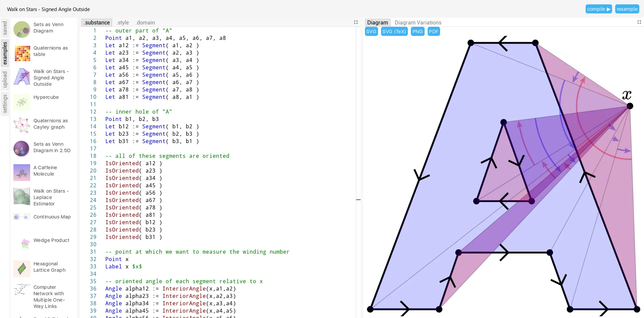644x318 pixels.
Task: Open Walk on Stars - Laplace Estimator example
Action: [x=51, y=197]
